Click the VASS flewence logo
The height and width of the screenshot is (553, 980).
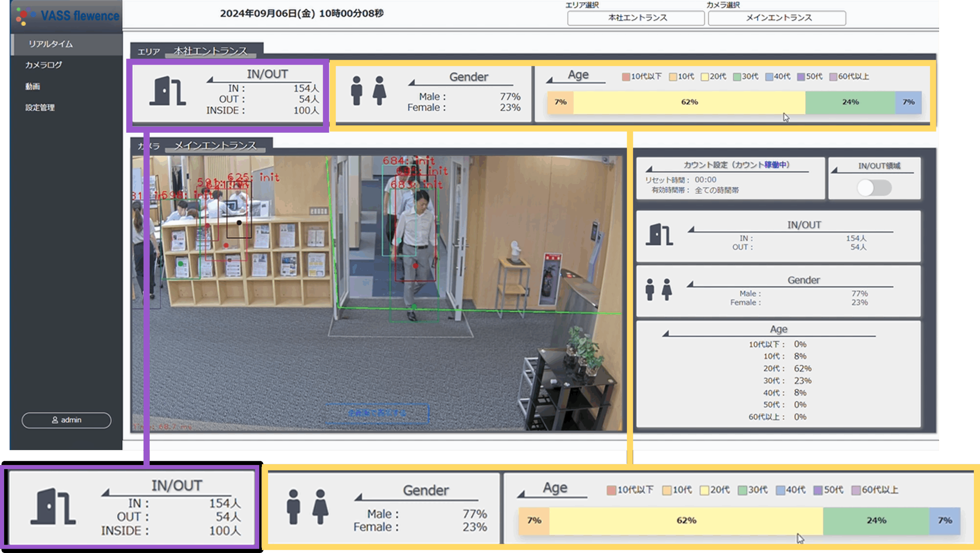[x=67, y=16]
